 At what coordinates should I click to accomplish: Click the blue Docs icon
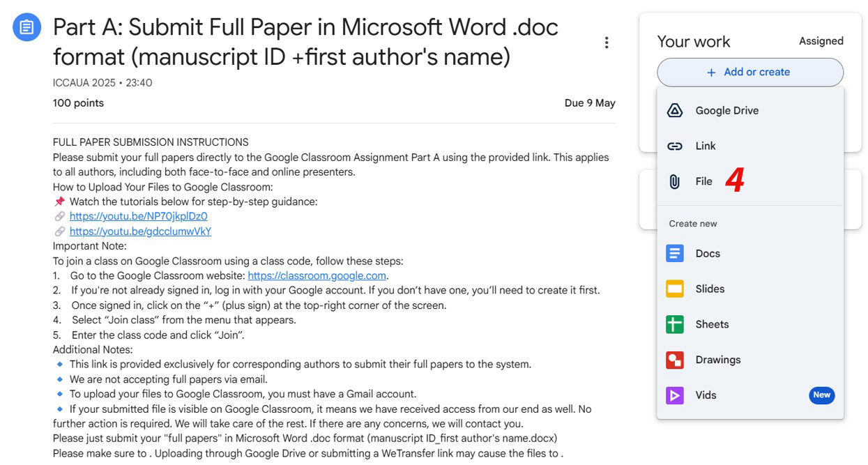(674, 253)
